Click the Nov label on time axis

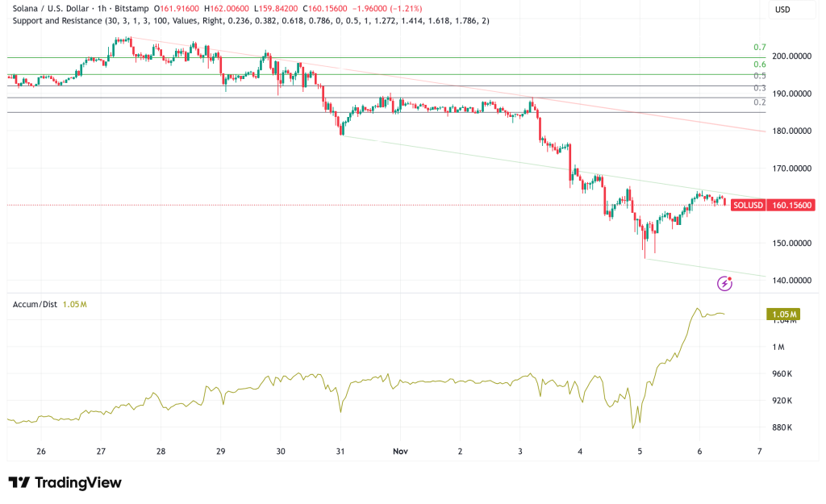[x=401, y=452]
